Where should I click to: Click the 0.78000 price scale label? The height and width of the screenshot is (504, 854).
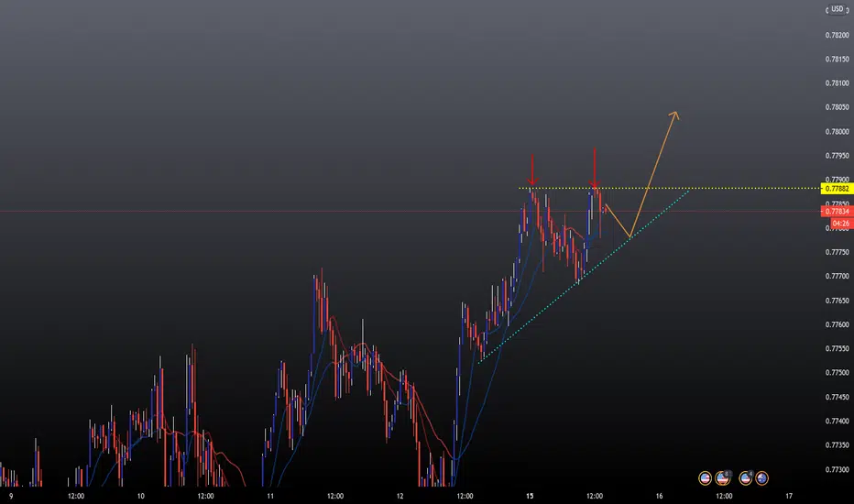click(x=838, y=131)
